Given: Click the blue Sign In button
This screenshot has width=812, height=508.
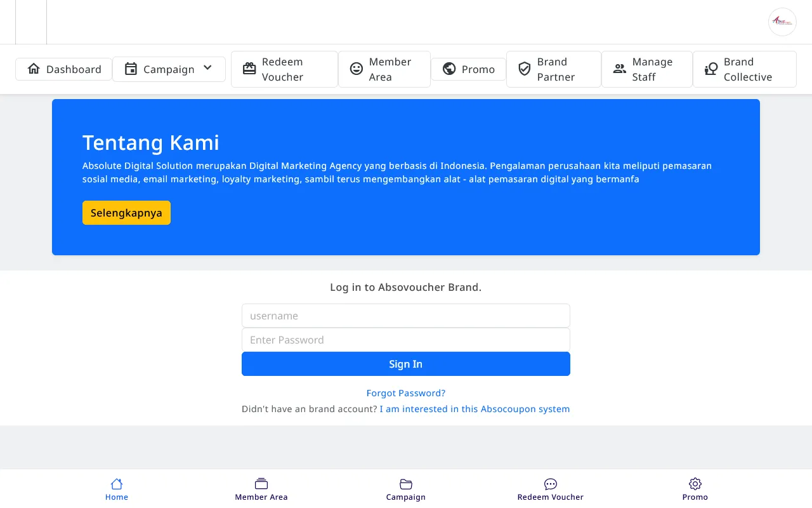Looking at the screenshot, I should point(406,364).
